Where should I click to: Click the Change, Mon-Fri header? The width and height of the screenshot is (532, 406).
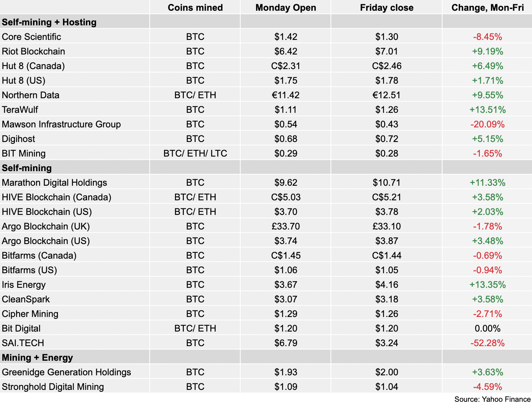coord(487,8)
